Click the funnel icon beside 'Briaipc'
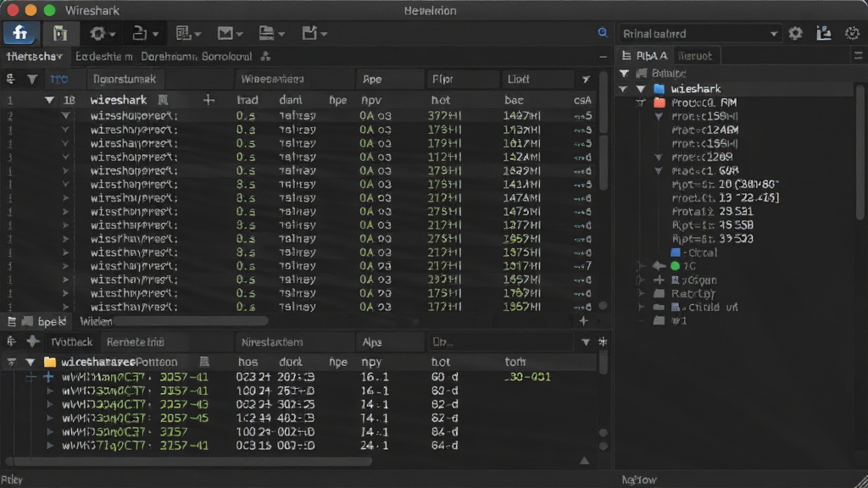Screen dimensions: 868x488 tap(624, 73)
